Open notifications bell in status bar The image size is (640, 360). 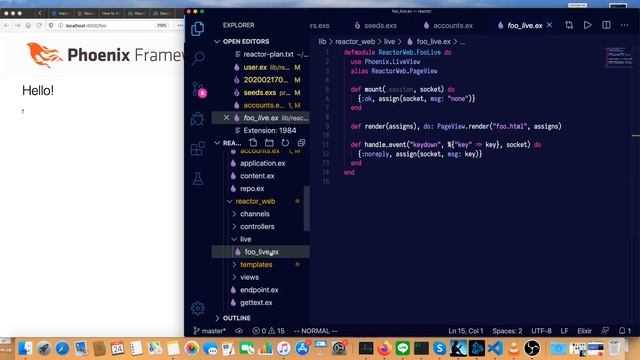point(624,331)
